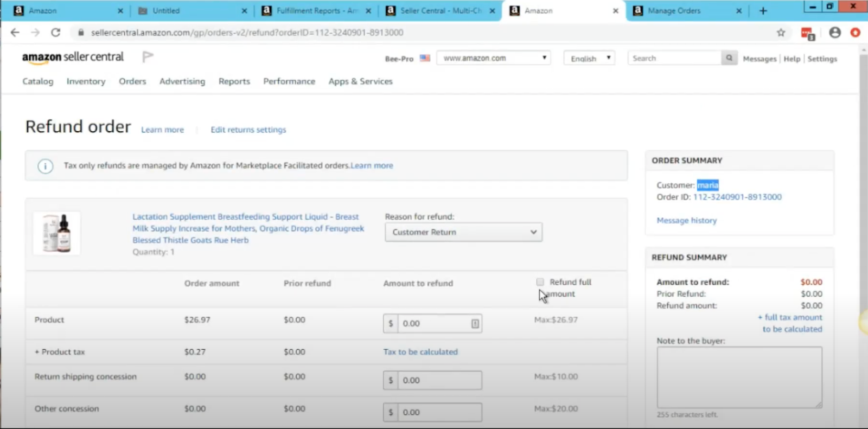Click the calculator icon in Product amount field
Screen dimensions: 868x429
point(475,324)
